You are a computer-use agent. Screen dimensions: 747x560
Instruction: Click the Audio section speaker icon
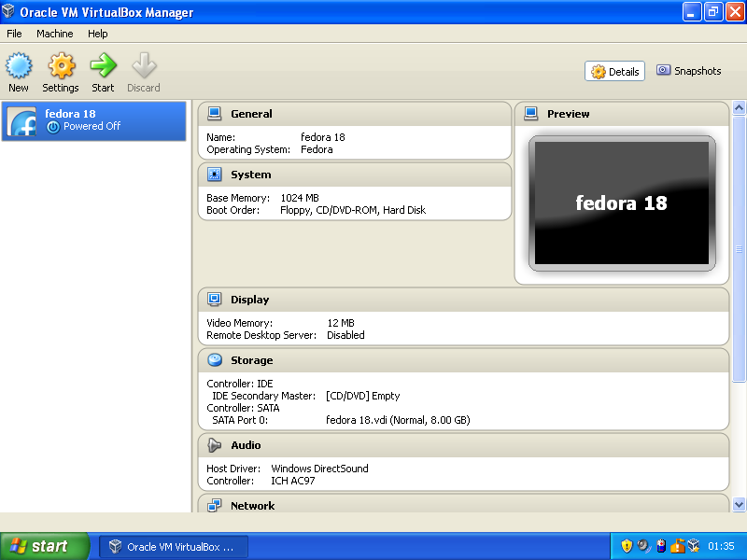(215, 445)
